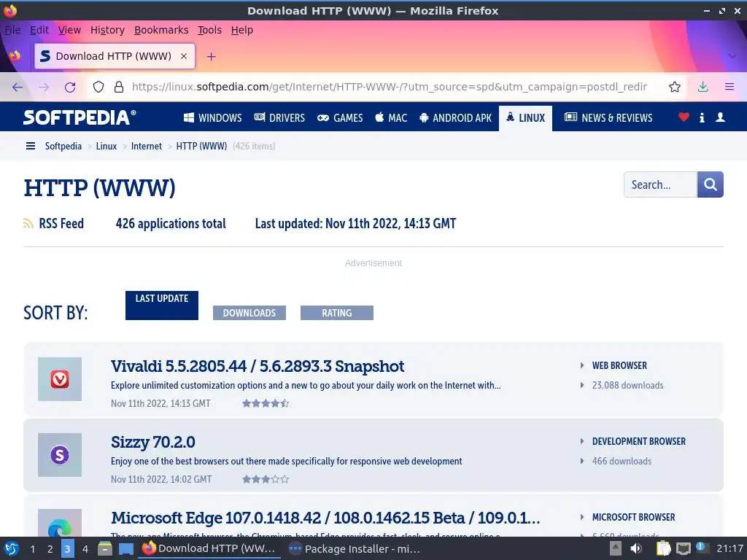Switch to virtual desktop 4

[x=85, y=549]
